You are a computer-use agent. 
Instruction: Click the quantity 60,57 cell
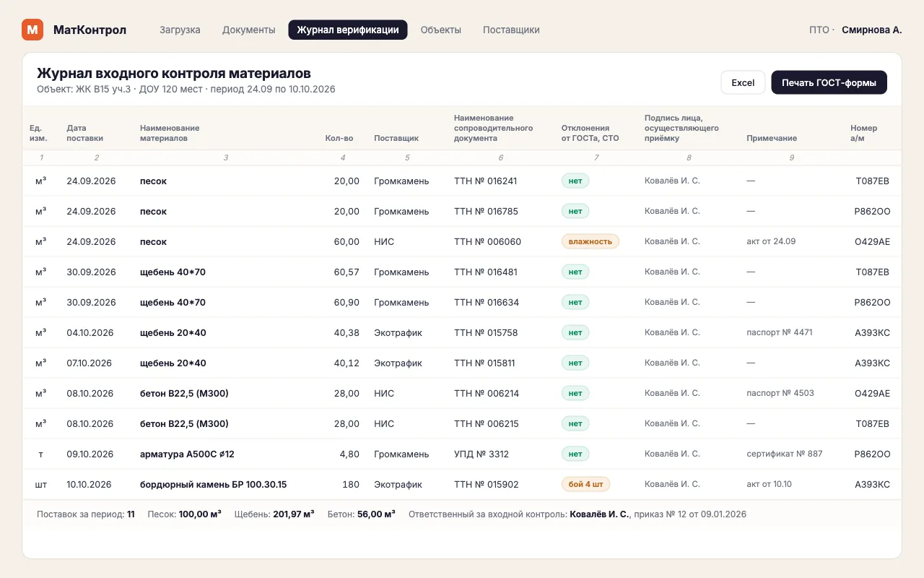click(x=346, y=272)
